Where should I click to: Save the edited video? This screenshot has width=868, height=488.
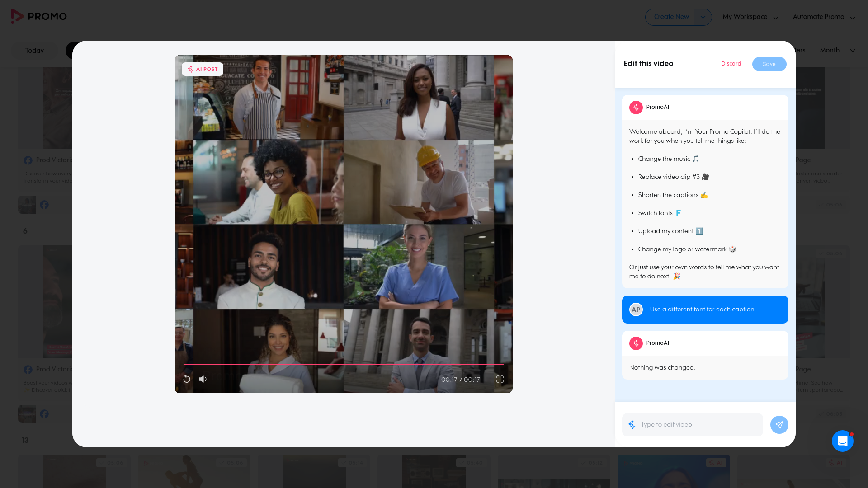769,64
